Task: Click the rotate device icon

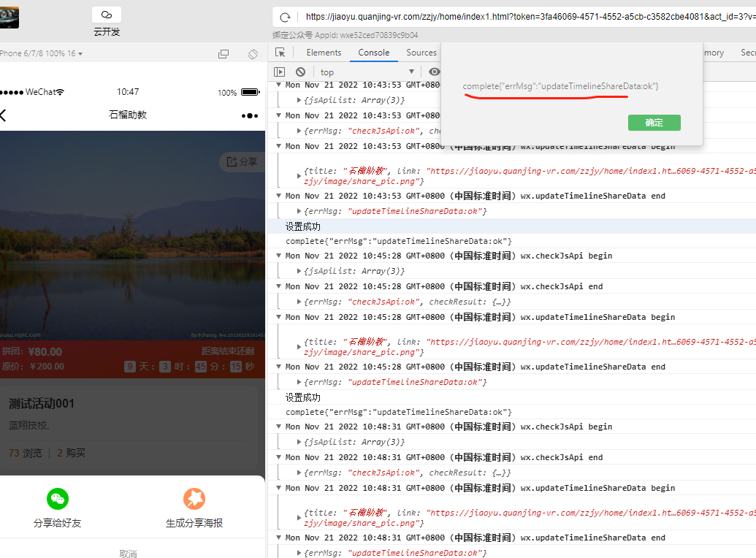Action: pyautogui.click(x=253, y=53)
